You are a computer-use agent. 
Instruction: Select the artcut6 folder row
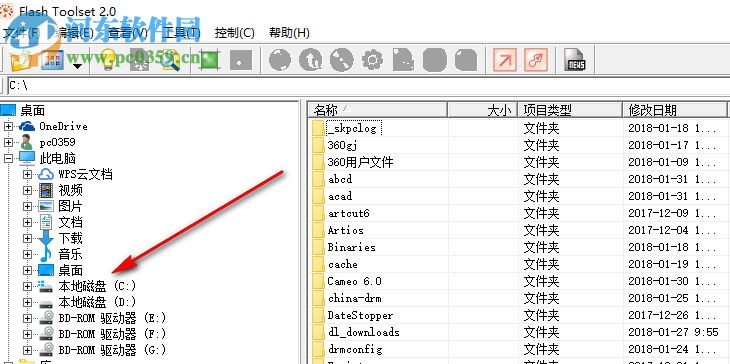519,213
